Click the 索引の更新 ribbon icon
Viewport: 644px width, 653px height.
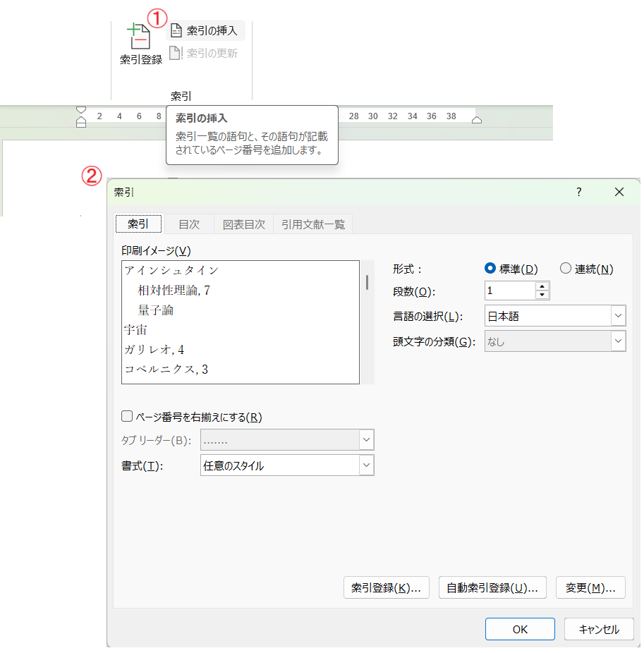(176, 53)
